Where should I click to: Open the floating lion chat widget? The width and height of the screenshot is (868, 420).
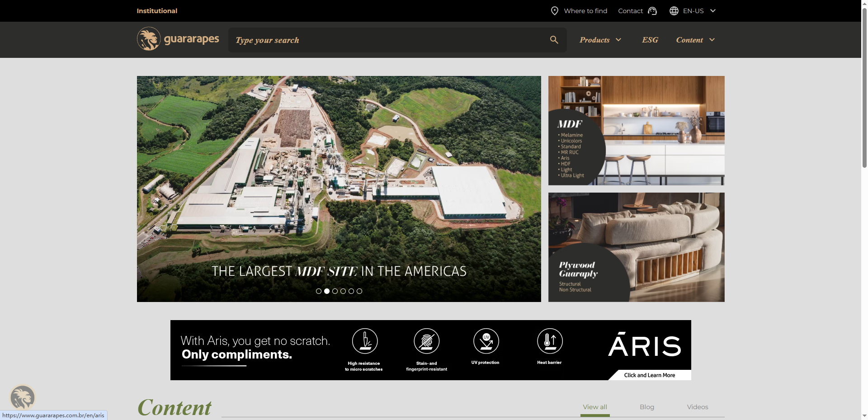pos(22,397)
